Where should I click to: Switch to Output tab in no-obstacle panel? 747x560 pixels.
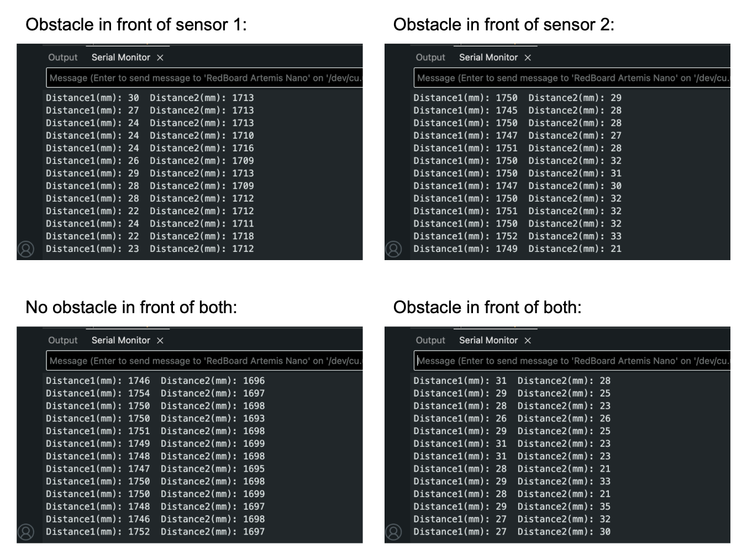(x=63, y=341)
